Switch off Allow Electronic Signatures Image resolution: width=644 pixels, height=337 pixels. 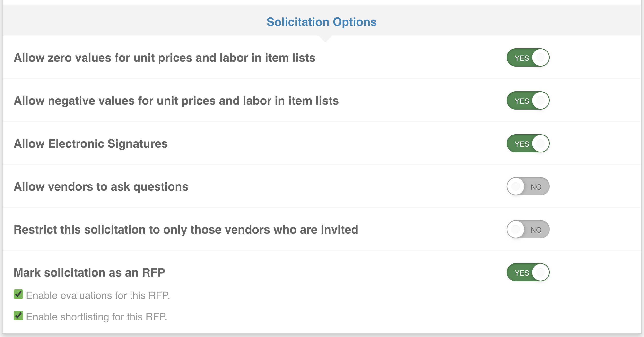[x=528, y=143]
